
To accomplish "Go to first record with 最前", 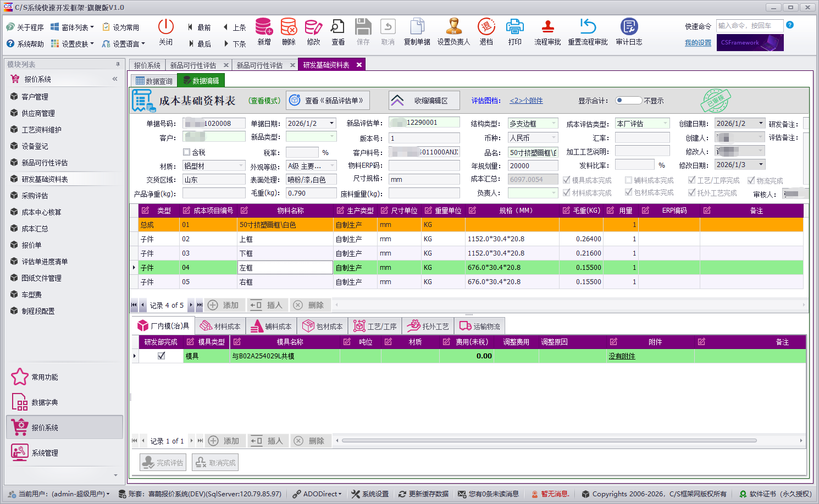I will click(x=198, y=27).
